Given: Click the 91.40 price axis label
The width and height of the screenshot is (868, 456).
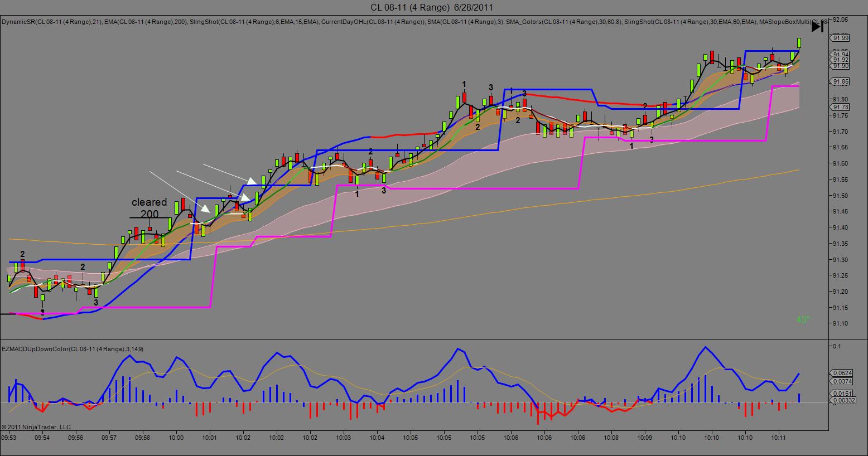Looking at the screenshot, I should tap(840, 227).
